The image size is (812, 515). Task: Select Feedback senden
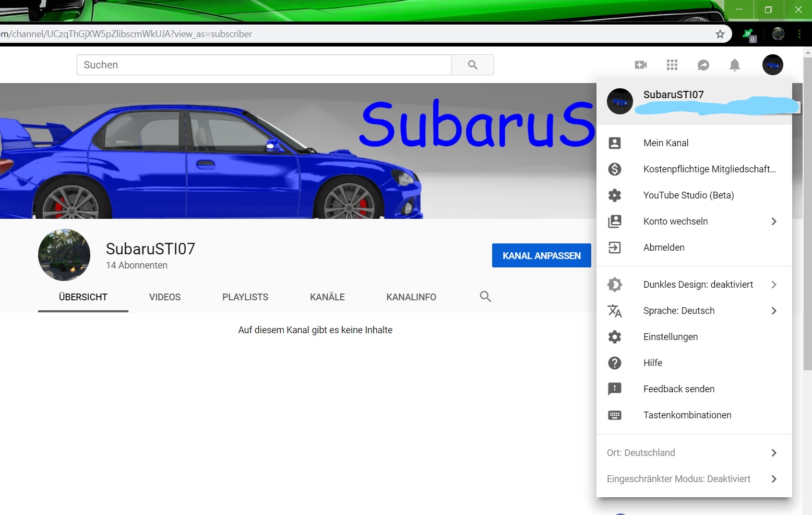click(x=694, y=389)
